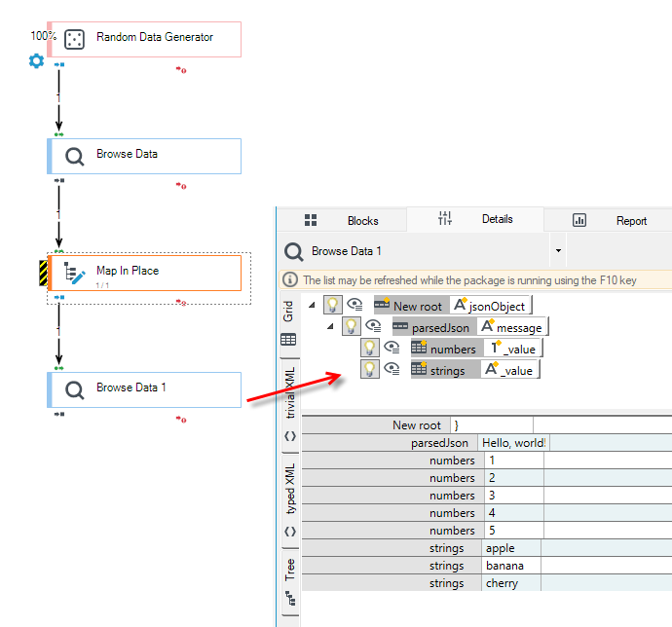Toggle visibility eye for numbers
The image size is (672, 627).
coord(392,348)
